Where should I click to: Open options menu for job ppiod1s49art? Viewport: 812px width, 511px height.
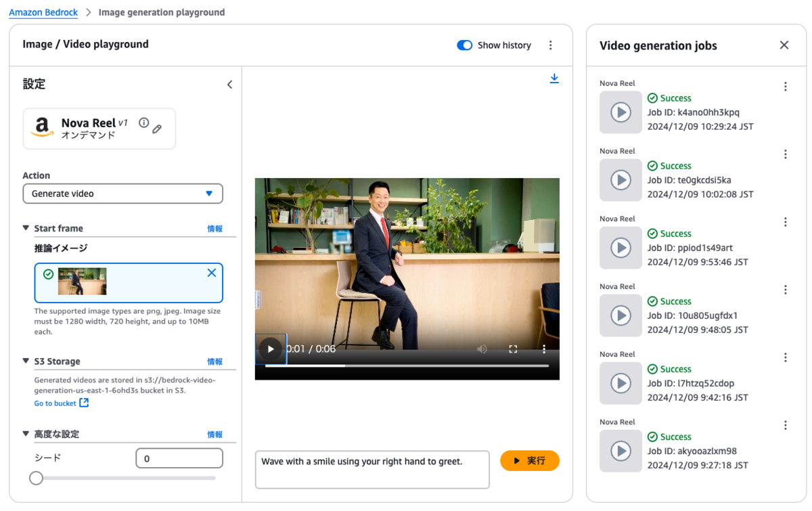(x=786, y=222)
